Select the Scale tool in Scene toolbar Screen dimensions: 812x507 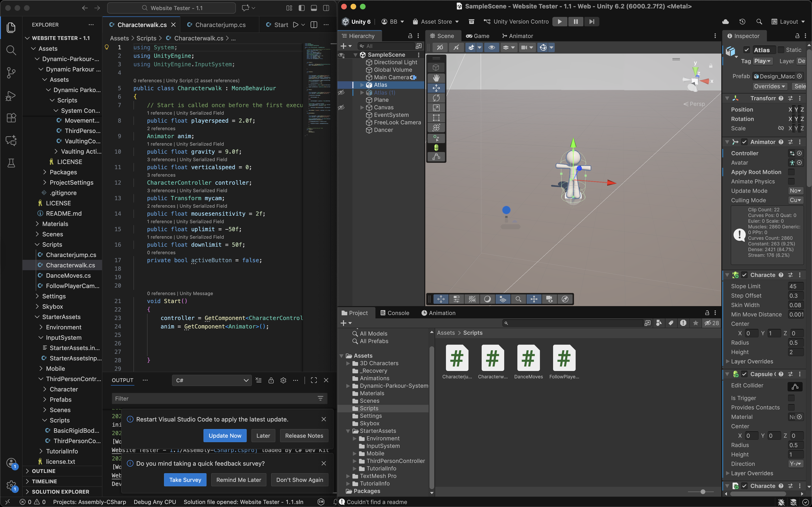click(x=436, y=108)
